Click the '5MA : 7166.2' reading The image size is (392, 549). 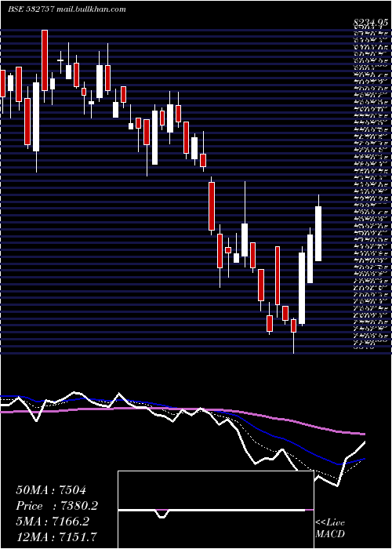pos(53,522)
